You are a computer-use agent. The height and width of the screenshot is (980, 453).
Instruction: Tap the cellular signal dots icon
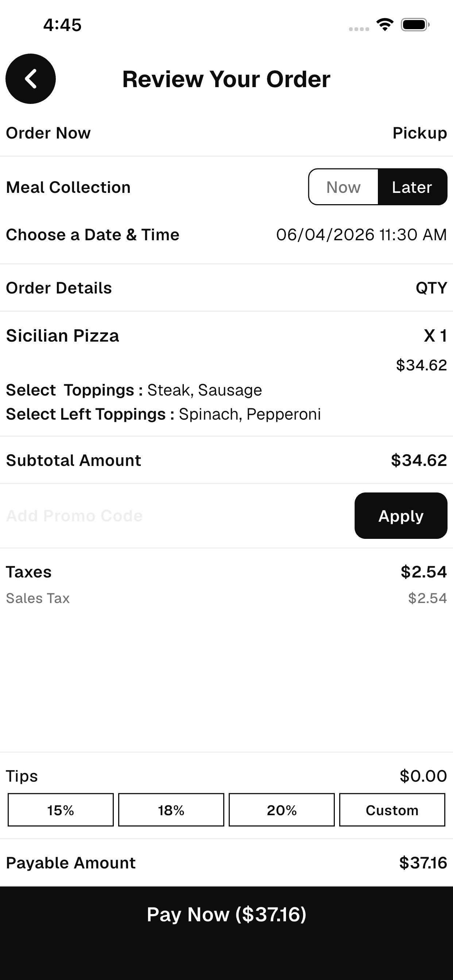(359, 29)
